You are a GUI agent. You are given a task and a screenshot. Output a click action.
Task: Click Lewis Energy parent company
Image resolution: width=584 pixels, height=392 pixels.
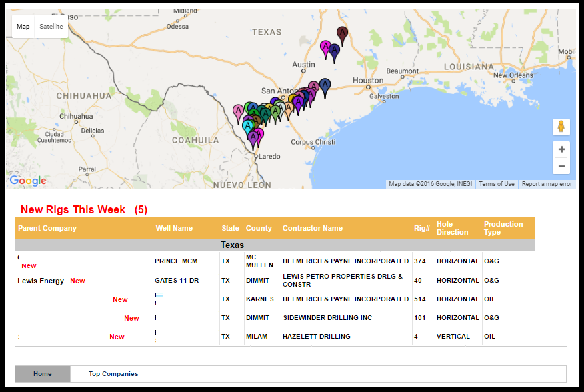41,281
